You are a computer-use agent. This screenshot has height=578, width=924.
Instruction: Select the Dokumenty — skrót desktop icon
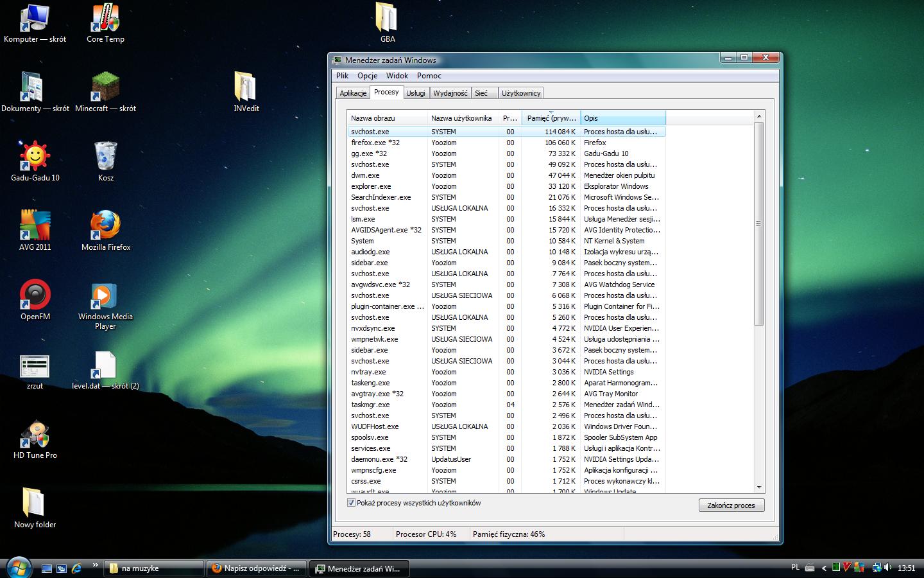coord(35,92)
